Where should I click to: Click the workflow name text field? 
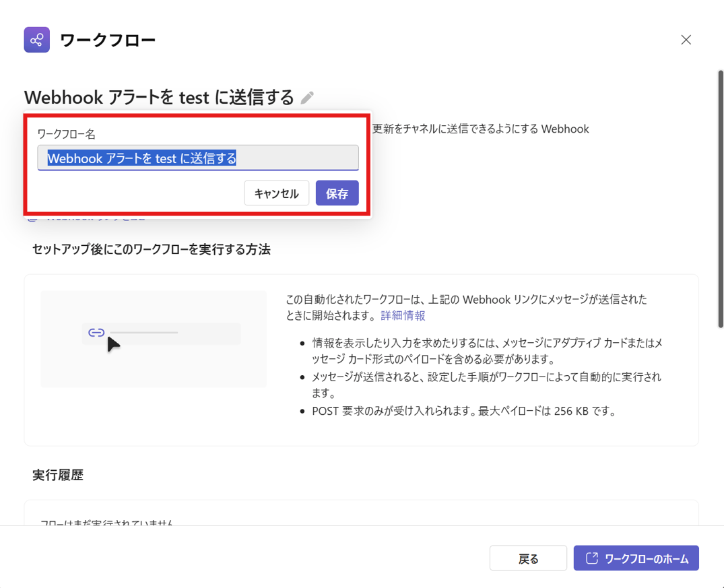pos(198,158)
